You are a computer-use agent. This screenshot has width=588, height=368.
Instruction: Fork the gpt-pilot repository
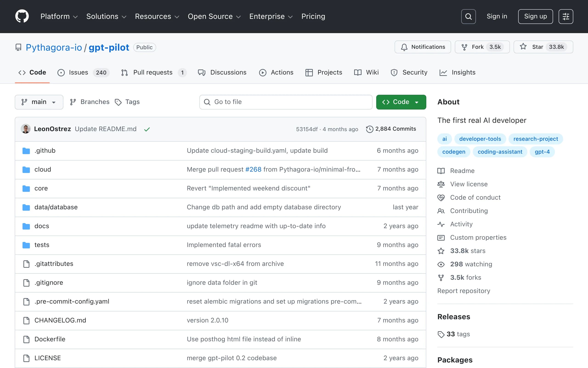coord(482,47)
